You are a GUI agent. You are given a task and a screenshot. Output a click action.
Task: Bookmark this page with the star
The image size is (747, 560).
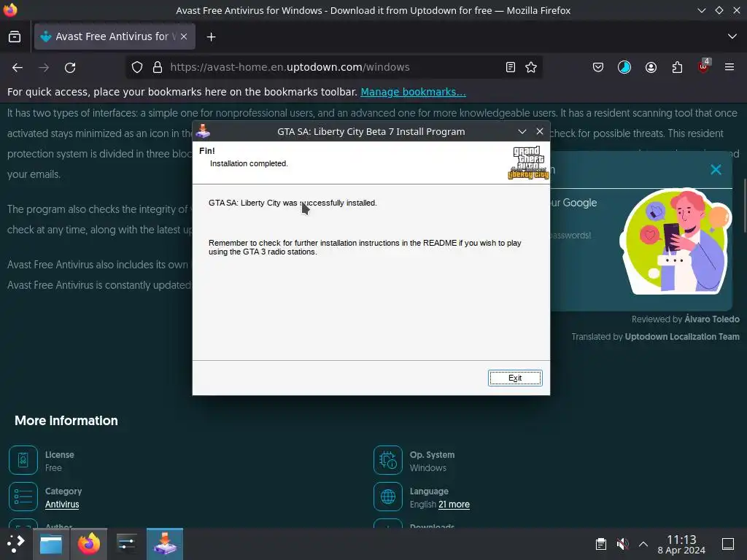[x=531, y=68]
